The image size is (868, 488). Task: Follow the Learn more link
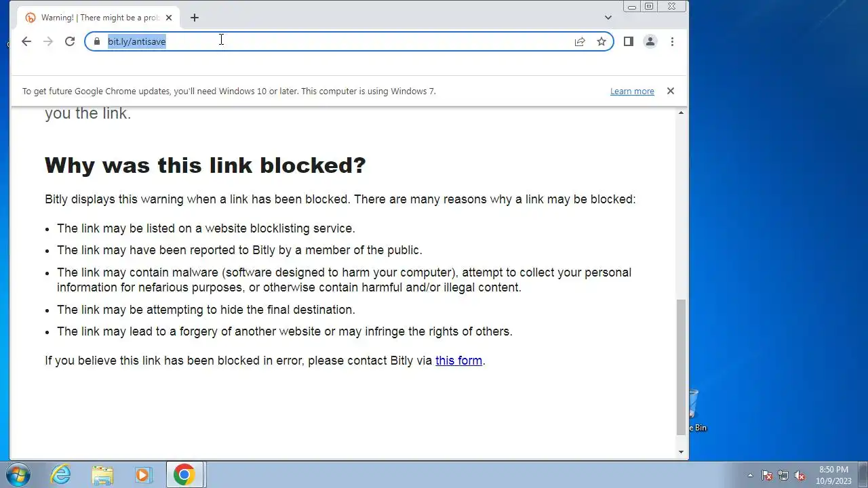(x=632, y=91)
